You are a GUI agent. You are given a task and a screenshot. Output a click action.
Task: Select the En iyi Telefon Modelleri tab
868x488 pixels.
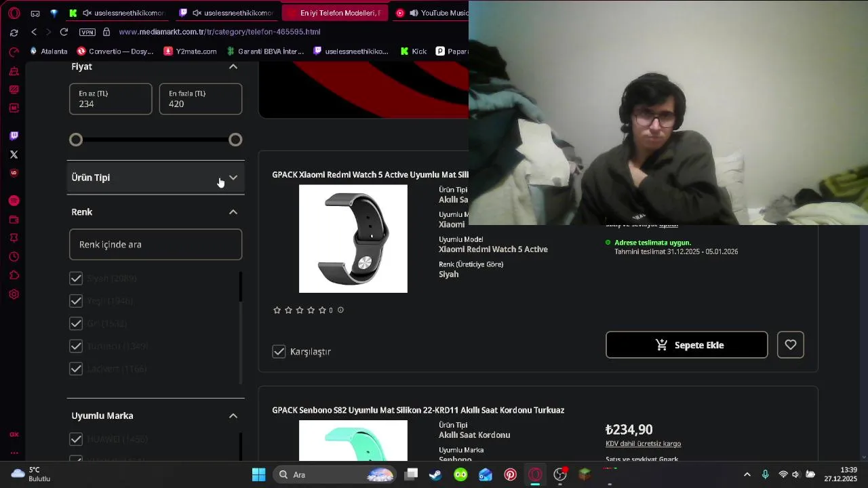(x=335, y=13)
